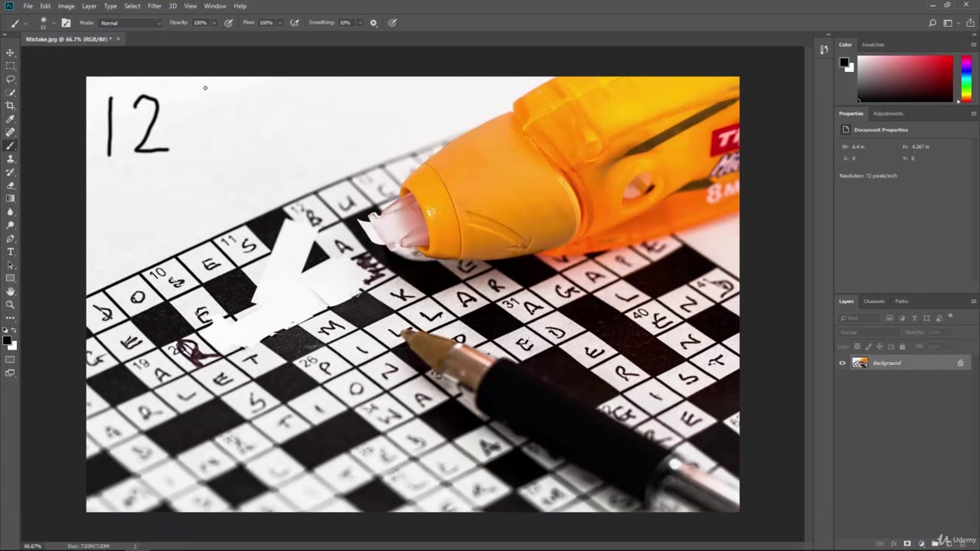Switch to the Swatches tab
The height and width of the screenshot is (551, 980).
(x=873, y=44)
